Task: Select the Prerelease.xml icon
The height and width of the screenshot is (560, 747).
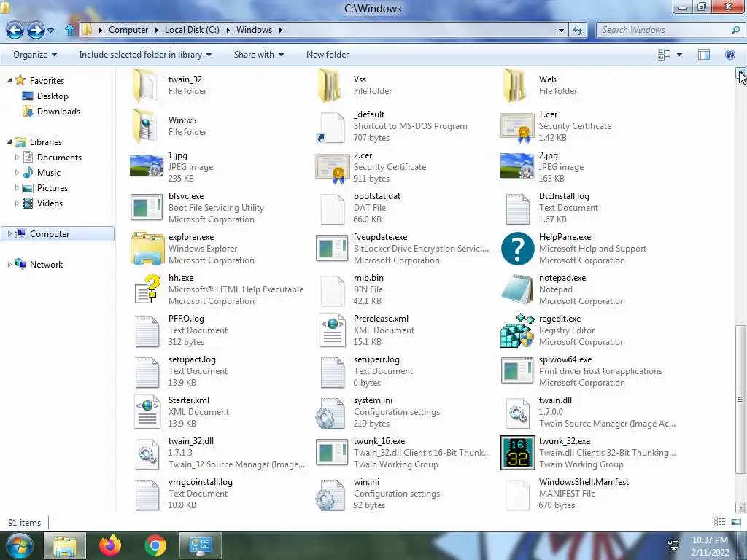Action: coord(332,330)
